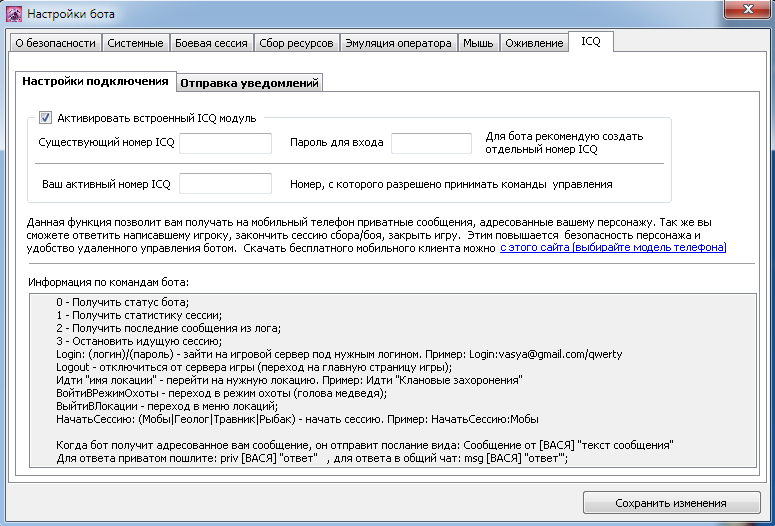Viewport: 775px width, 526px height.
Task: Click the app icon in the title bar
Action: [14, 13]
